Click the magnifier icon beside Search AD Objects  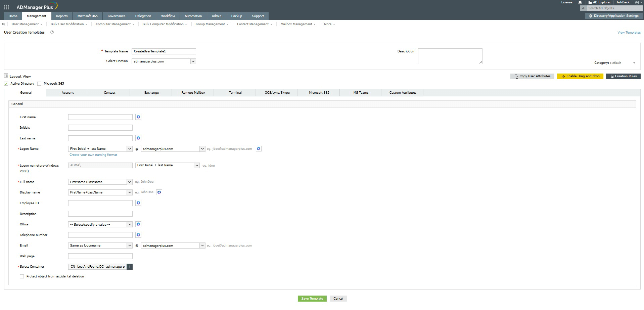pyautogui.click(x=584, y=8)
